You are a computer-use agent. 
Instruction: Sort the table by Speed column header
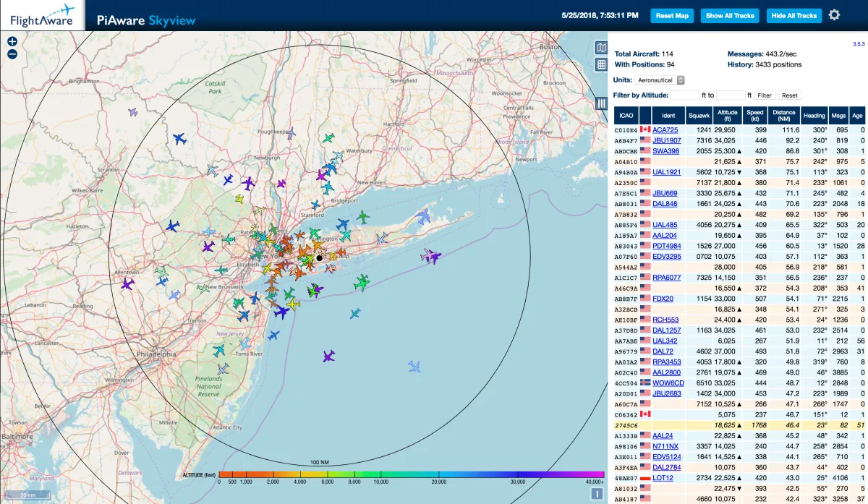755,116
